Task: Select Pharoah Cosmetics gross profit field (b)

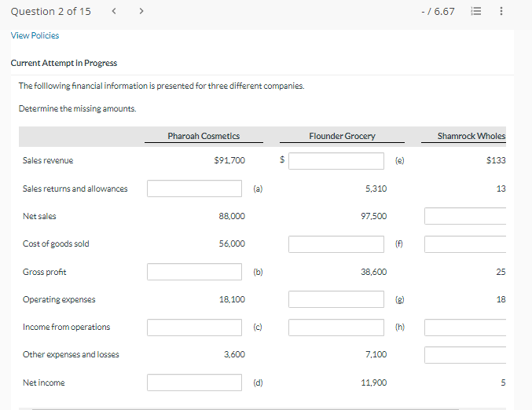Action: (194, 272)
